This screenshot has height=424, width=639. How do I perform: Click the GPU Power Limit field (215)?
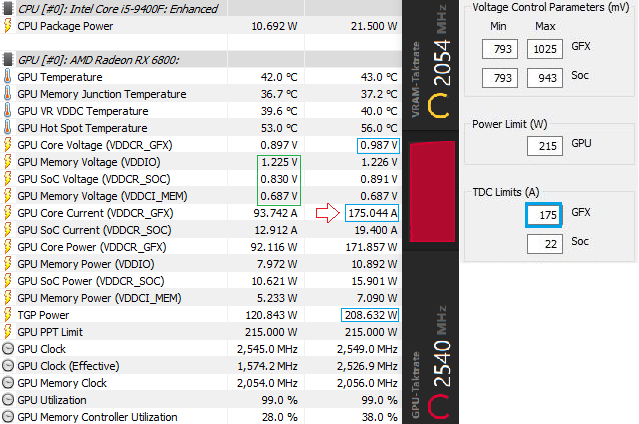click(545, 146)
